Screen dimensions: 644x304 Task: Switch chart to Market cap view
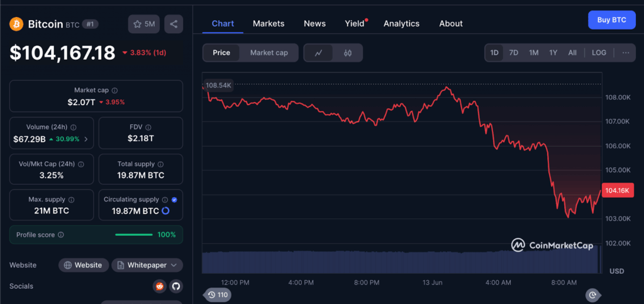[x=269, y=53]
